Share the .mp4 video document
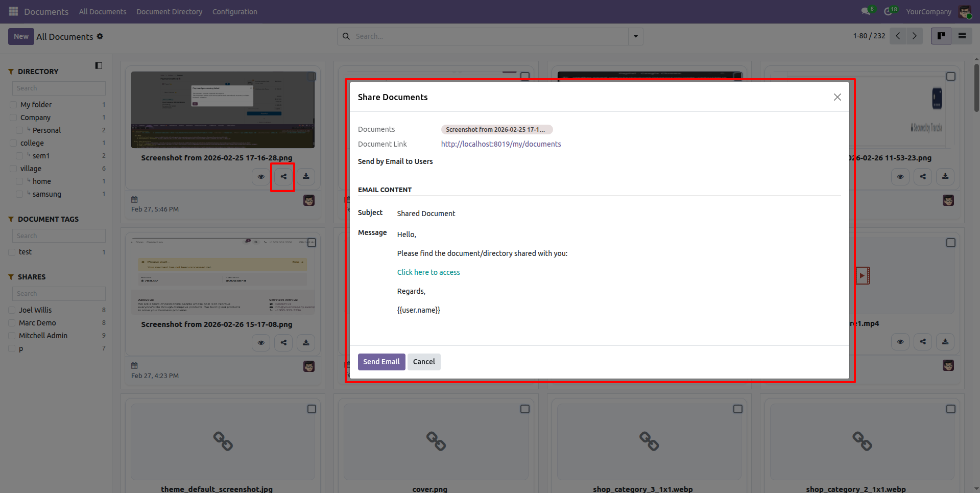 point(923,342)
